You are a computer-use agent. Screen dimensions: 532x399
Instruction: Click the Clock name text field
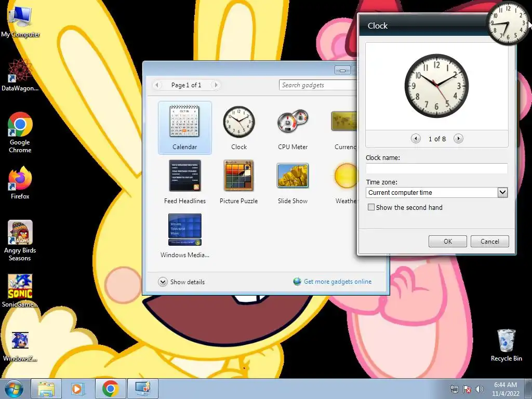(x=436, y=169)
